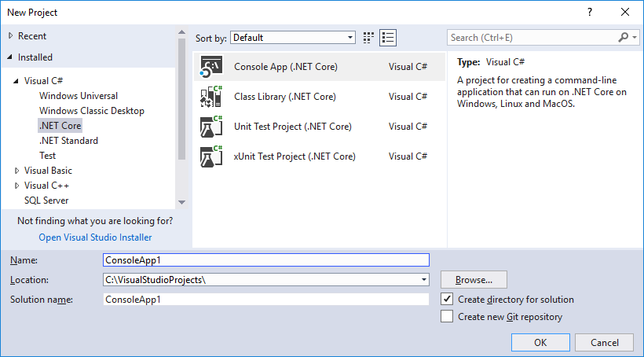
Task: Collapse the Visual C# tree node
Action: tap(17, 81)
